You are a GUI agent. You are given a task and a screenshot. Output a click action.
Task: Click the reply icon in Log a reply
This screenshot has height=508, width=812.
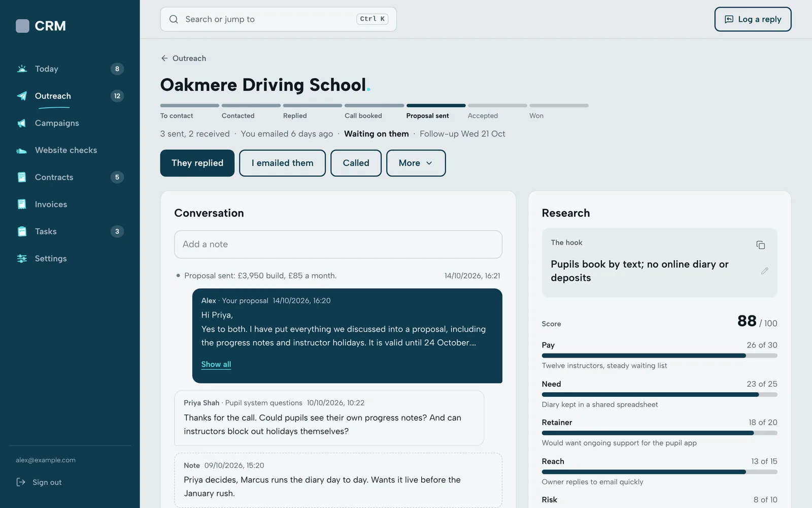click(729, 19)
